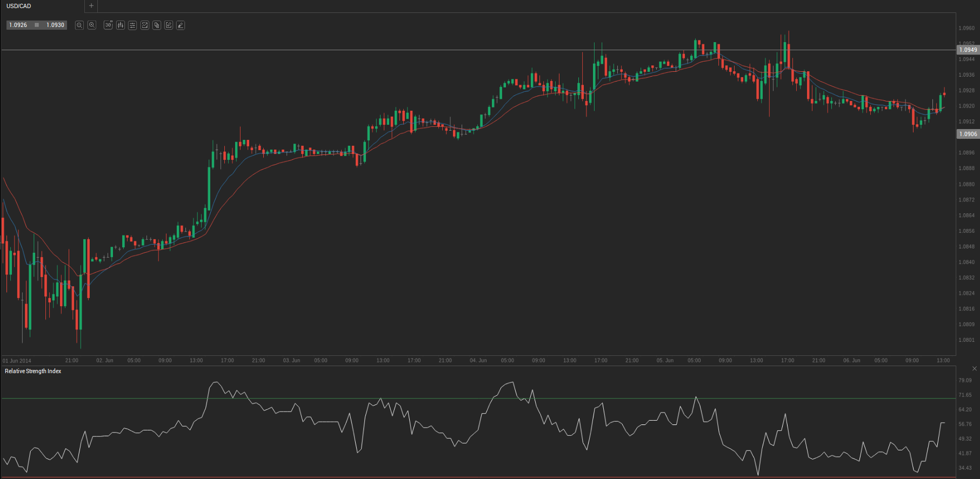
Task: Click the Relative Strength Index label
Action: click(x=33, y=372)
